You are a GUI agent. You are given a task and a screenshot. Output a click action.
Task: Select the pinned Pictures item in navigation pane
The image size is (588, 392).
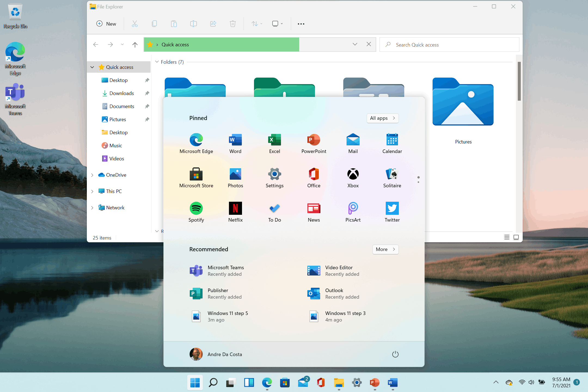(117, 119)
